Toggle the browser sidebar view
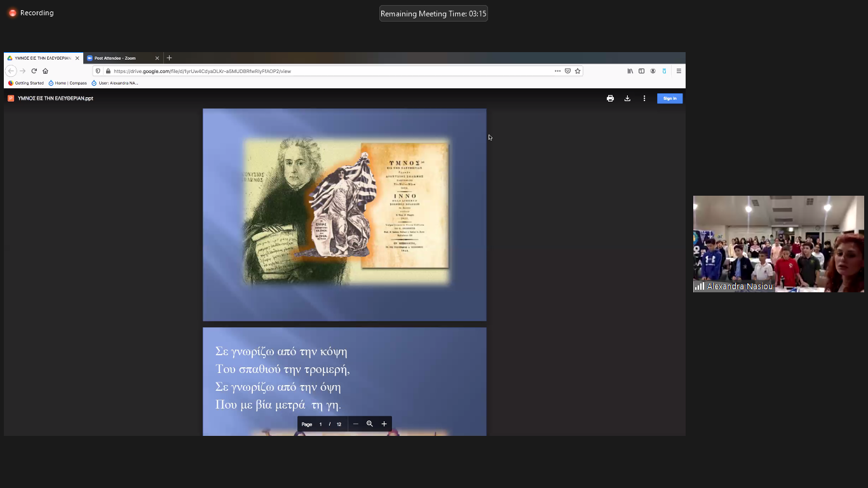The image size is (868, 488). click(641, 71)
